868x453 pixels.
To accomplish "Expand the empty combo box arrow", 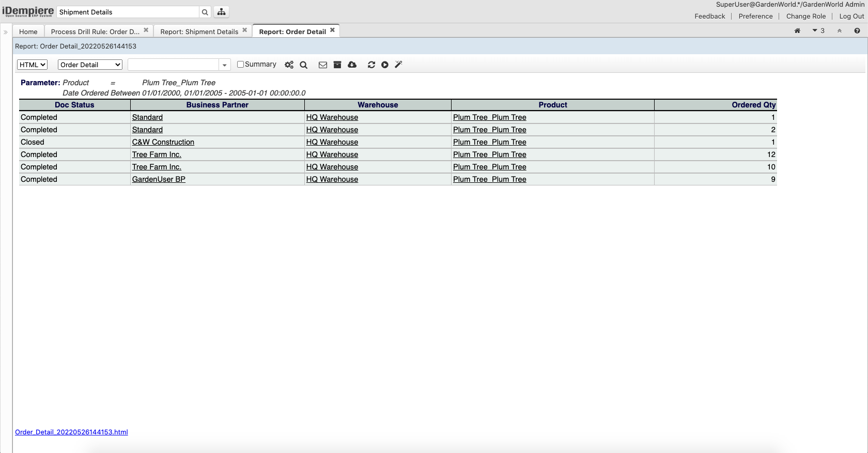I will point(224,65).
